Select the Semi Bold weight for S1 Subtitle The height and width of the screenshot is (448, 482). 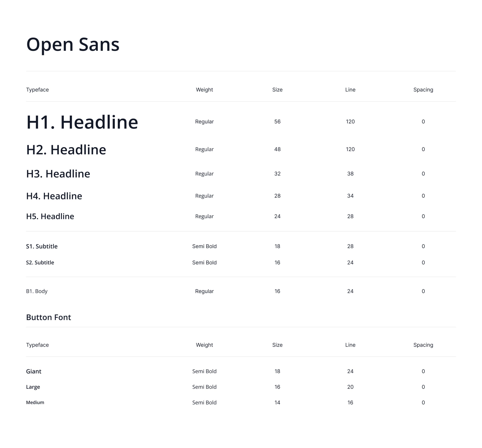click(x=204, y=247)
